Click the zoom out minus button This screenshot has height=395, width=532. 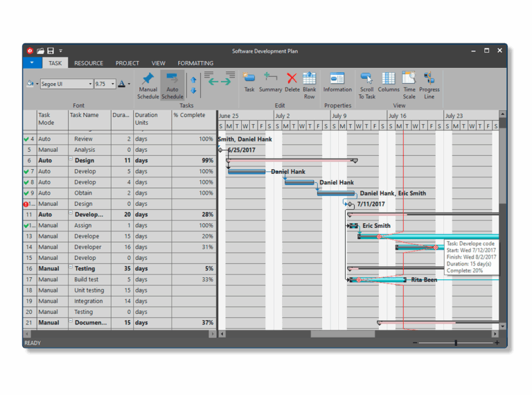[415, 343]
